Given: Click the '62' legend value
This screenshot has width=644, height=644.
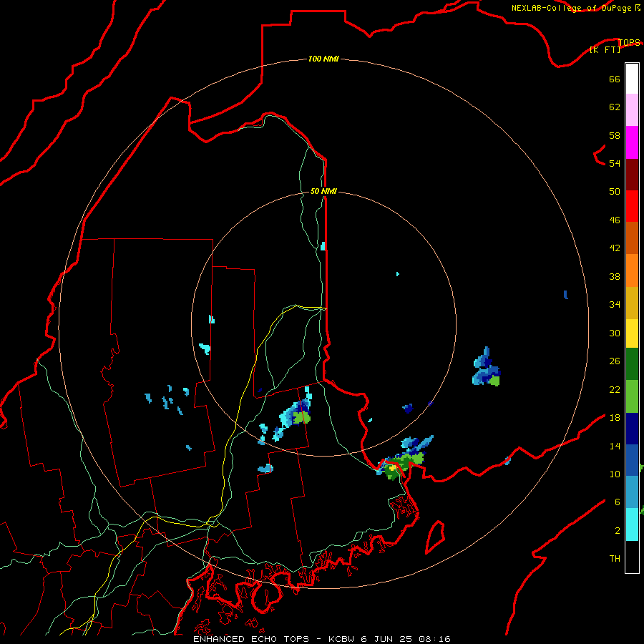Looking at the screenshot, I should coord(615,107).
